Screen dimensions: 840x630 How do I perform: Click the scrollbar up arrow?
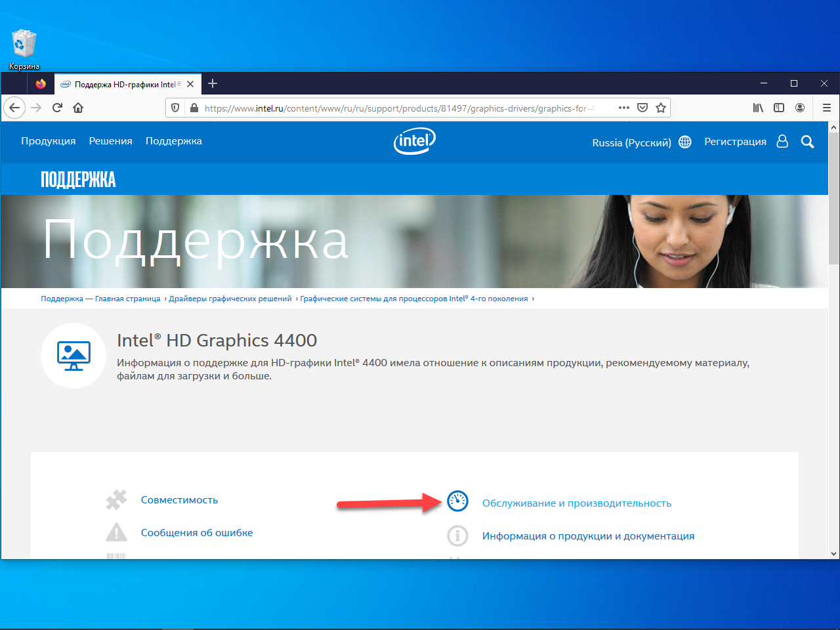[834, 127]
